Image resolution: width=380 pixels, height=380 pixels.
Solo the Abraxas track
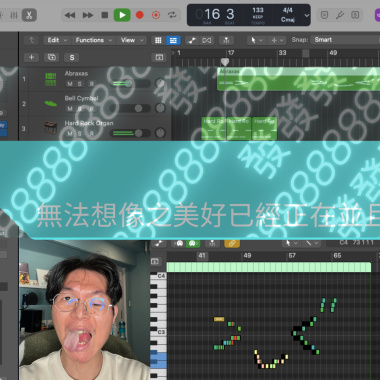[x=80, y=84]
